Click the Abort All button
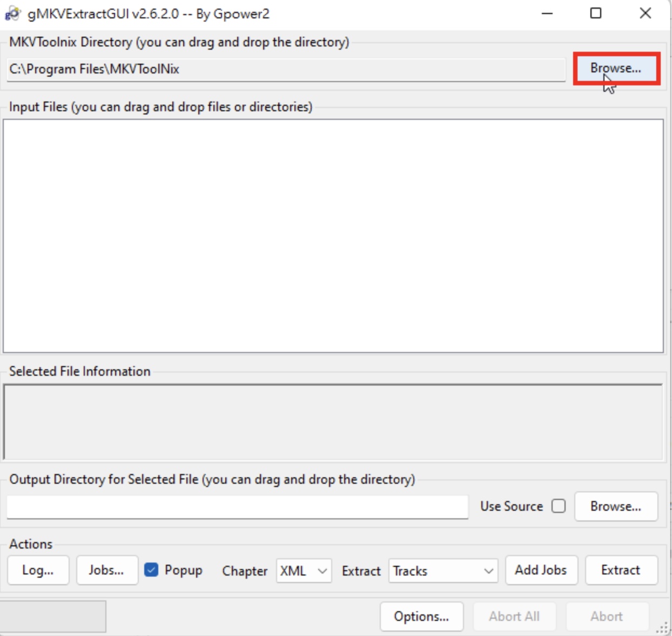Viewport: 672px width, 636px height. click(x=514, y=617)
